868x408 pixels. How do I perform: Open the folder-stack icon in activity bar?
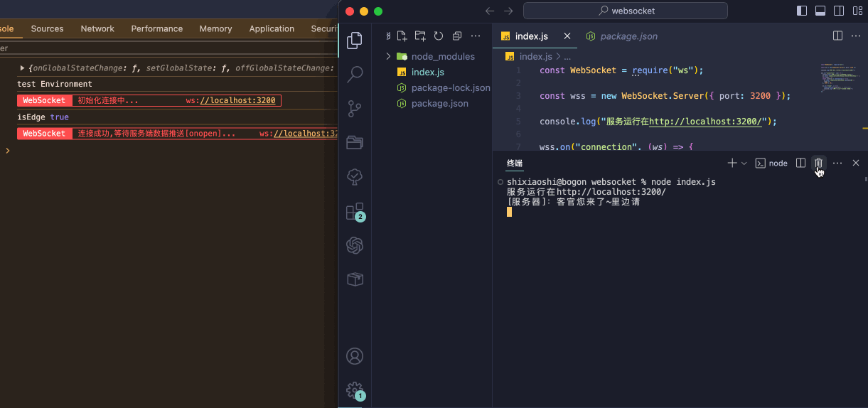coord(355,143)
